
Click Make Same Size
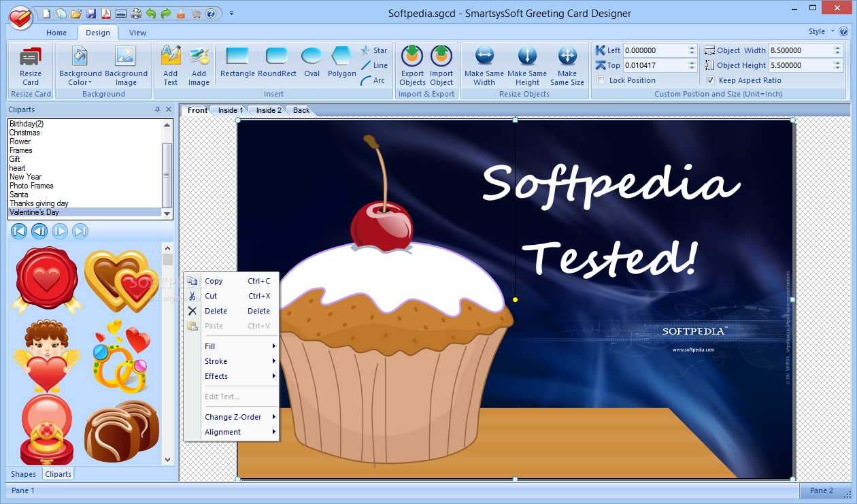(567, 66)
